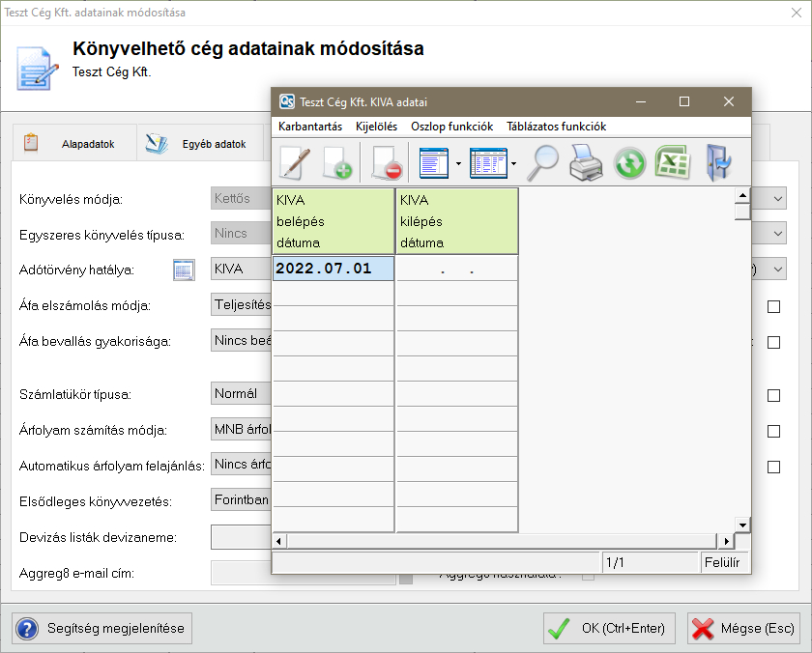This screenshot has height=653, width=812.
Task: Add a new record with the green plus icon
Action: [x=336, y=162]
